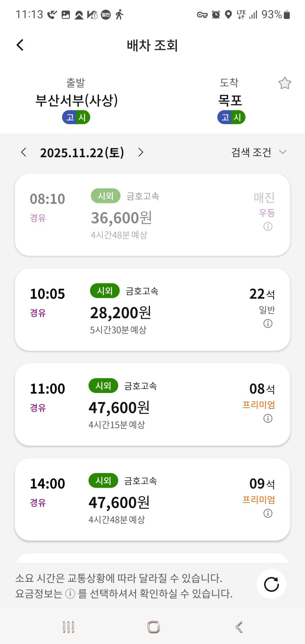Tap the back arrow in the header
This screenshot has width=305, height=644.
click(x=20, y=45)
